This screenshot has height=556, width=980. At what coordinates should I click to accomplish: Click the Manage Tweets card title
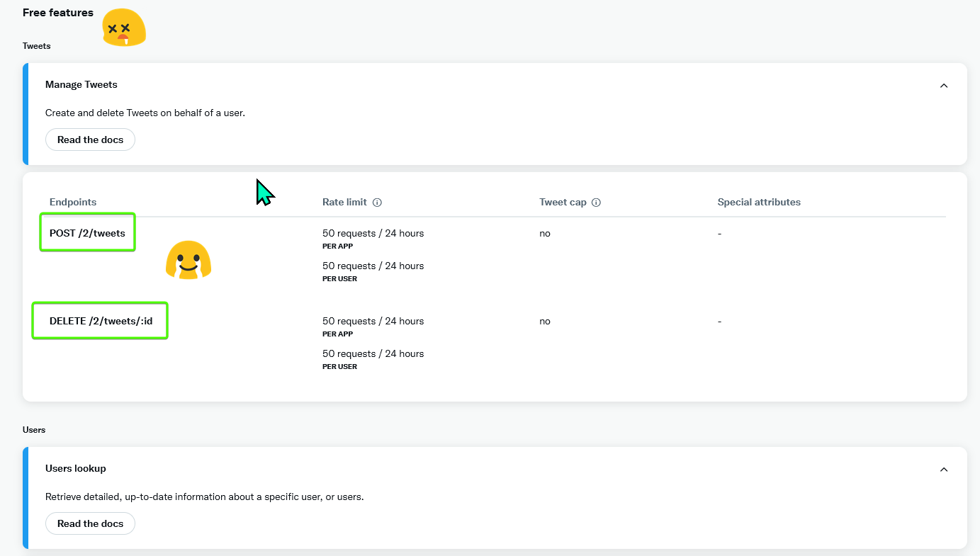[x=81, y=84]
